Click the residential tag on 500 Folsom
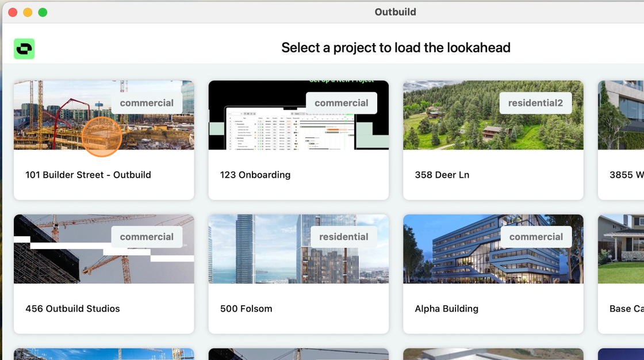Viewport: 644px width, 360px height. tap(344, 237)
